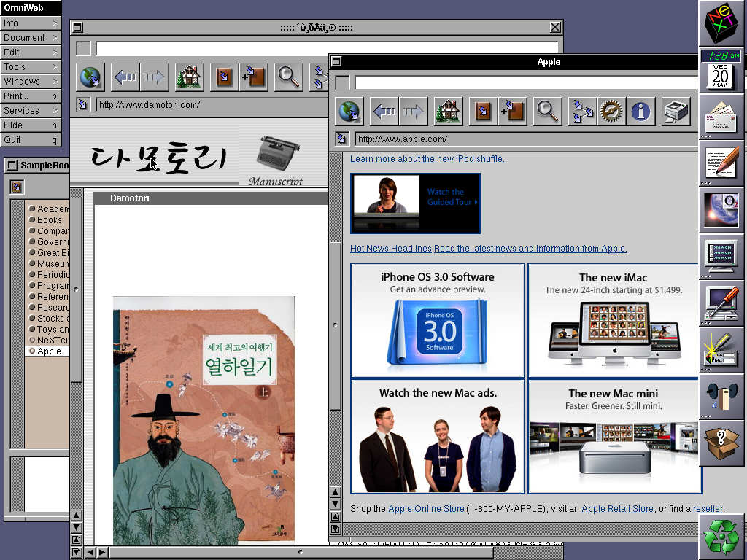Go back in the Damotori browser window

125,77
